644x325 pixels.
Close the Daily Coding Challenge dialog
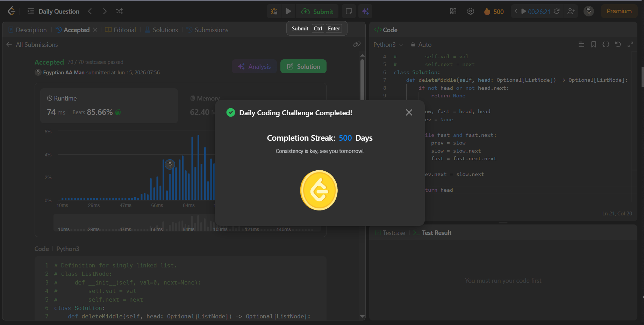coord(409,112)
